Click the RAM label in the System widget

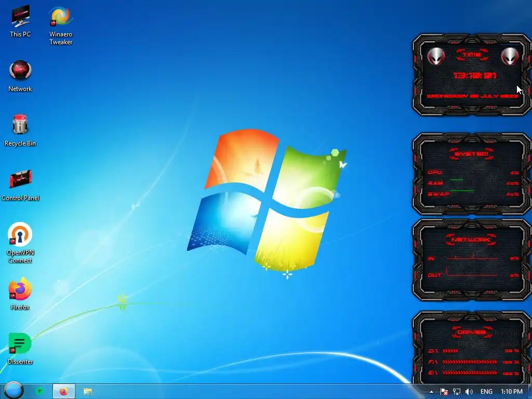click(x=435, y=183)
